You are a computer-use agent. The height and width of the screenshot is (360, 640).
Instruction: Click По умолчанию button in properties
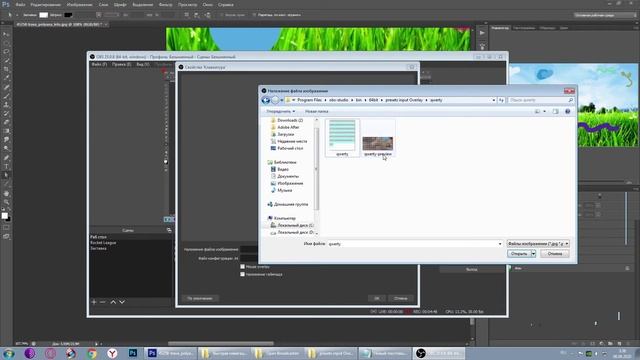click(x=200, y=298)
